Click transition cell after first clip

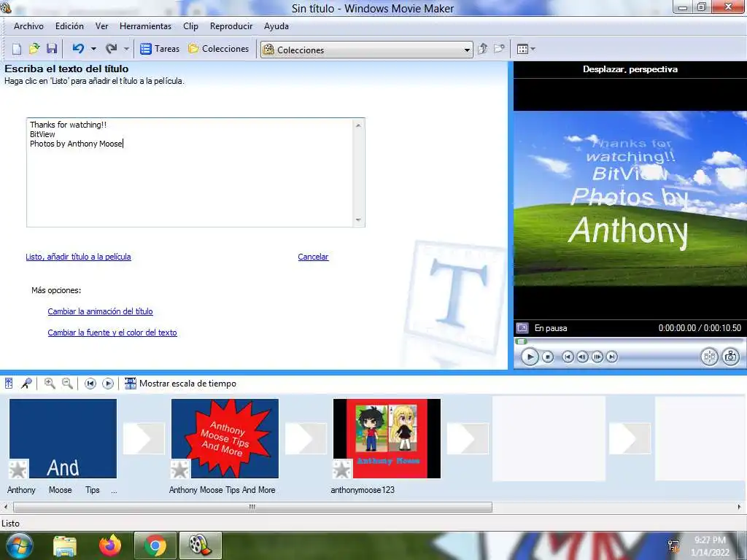(x=144, y=438)
